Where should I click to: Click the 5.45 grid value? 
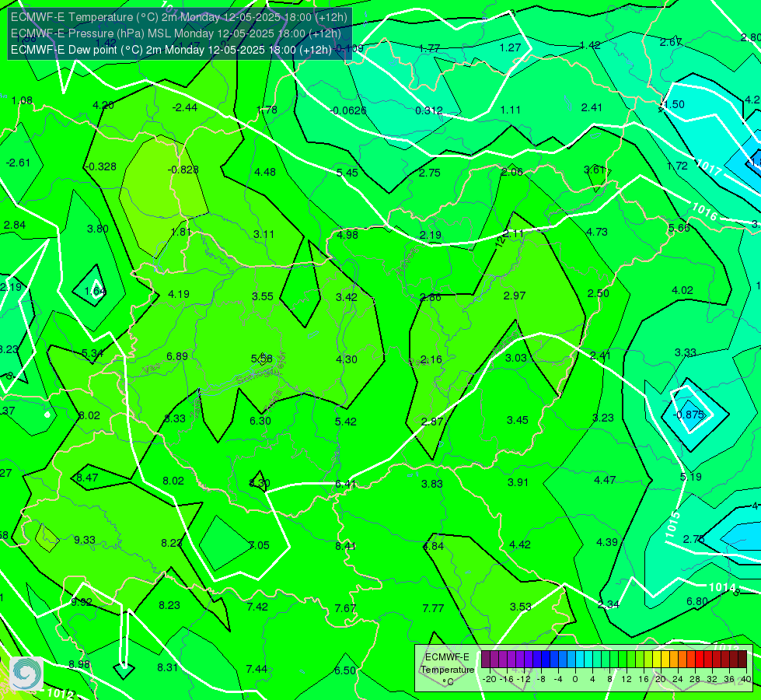[x=347, y=173]
